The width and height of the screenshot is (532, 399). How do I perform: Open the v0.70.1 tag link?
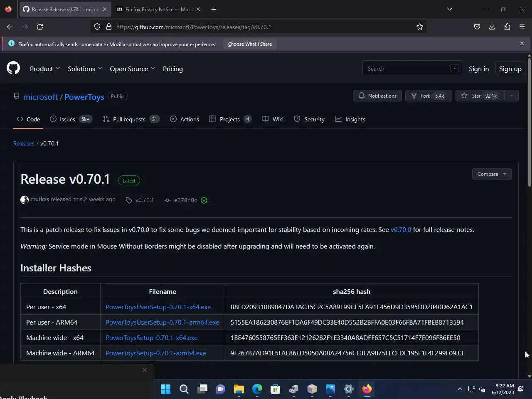[140, 200]
